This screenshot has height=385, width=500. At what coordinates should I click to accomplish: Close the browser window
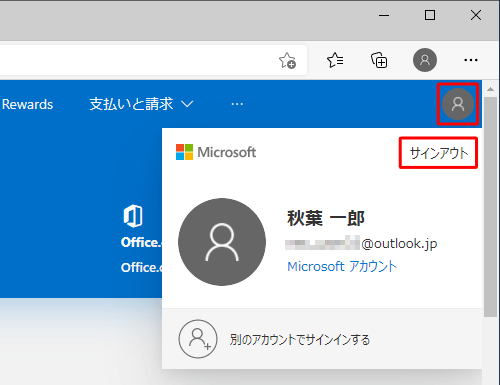476,15
